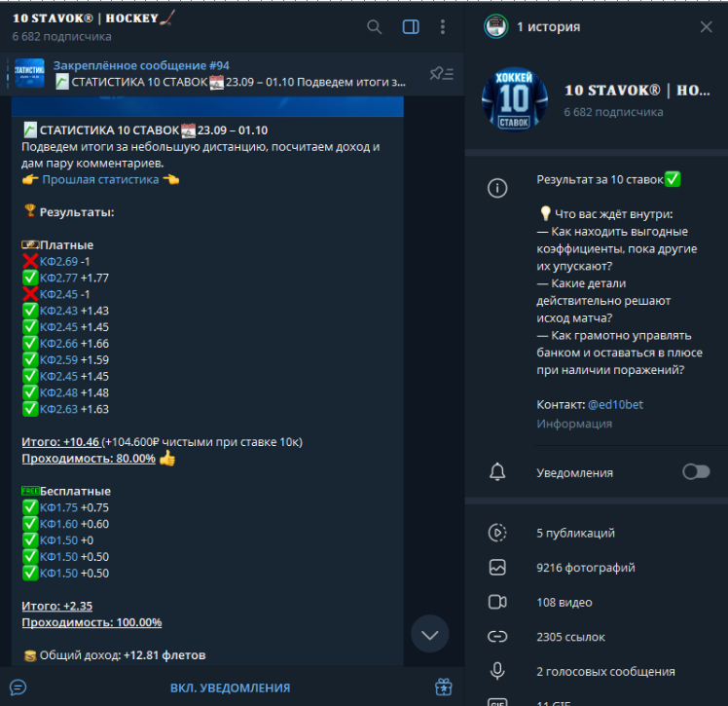Click the pinned messages list icon

(x=441, y=73)
